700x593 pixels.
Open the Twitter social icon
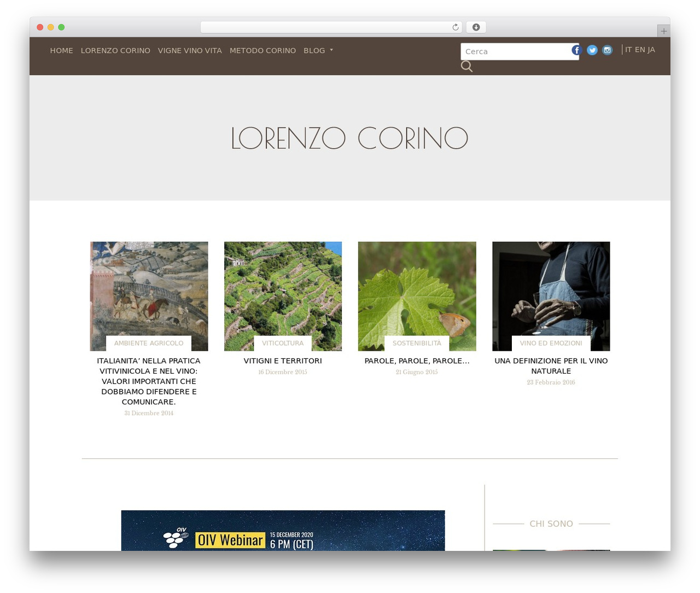(592, 50)
